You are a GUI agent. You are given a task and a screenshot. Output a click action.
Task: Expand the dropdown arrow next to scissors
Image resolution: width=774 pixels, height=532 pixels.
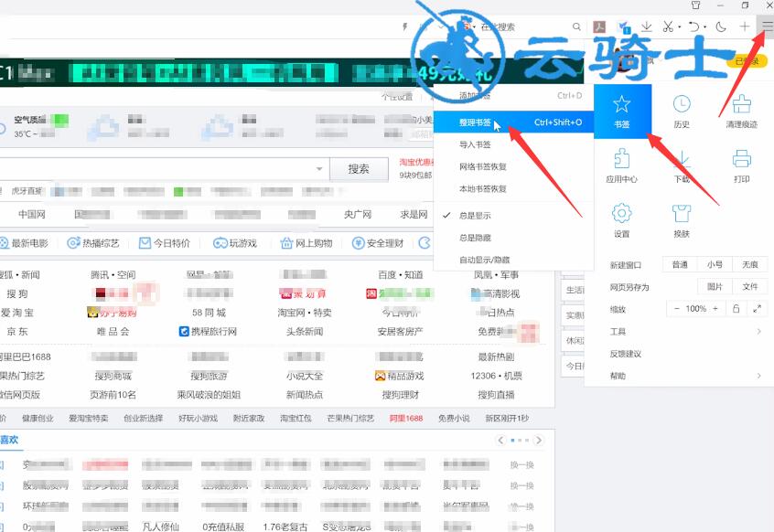[679, 27]
